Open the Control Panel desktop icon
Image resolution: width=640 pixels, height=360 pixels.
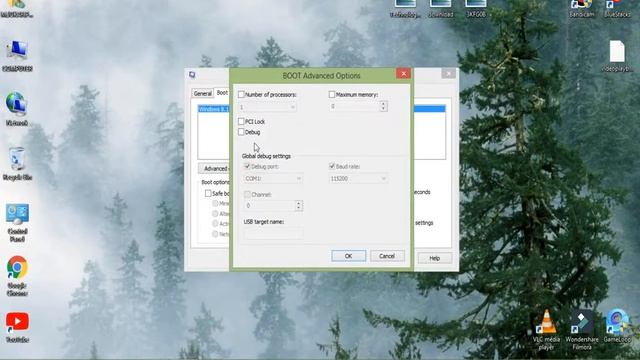pyautogui.click(x=17, y=223)
